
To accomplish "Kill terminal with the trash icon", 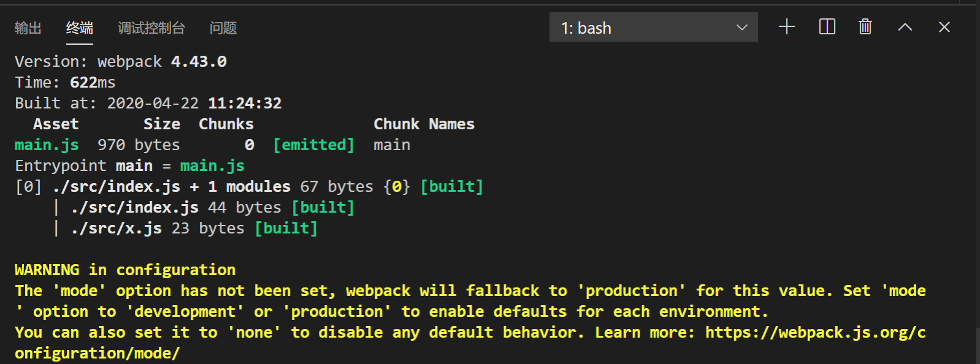I will (x=865, y=27).
